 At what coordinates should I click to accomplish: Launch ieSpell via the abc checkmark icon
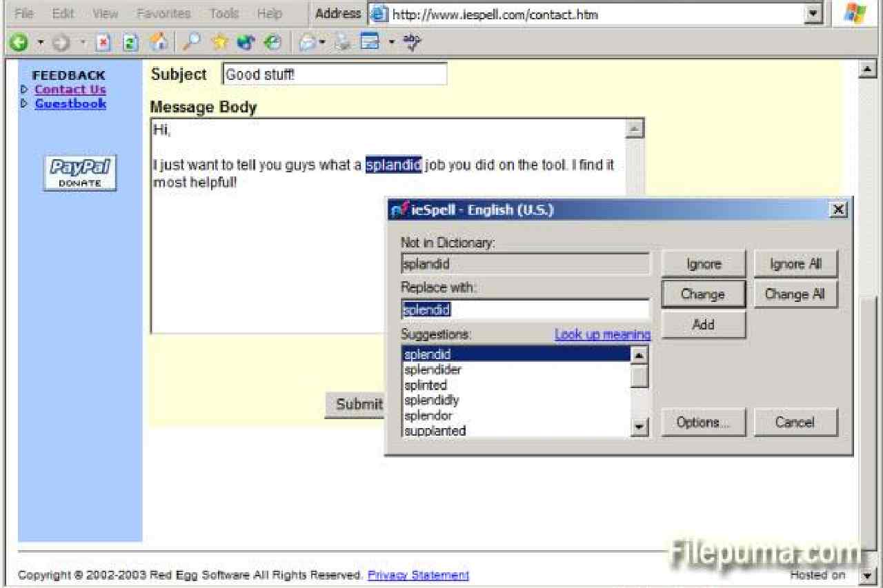click(x=413, y=43)
